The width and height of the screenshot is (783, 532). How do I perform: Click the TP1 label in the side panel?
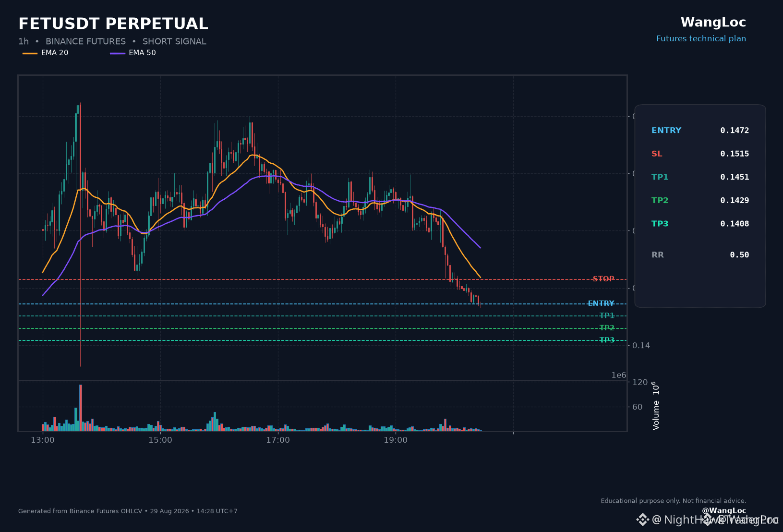(660, 177)
